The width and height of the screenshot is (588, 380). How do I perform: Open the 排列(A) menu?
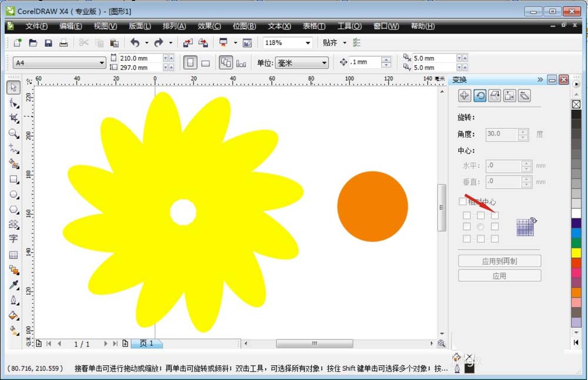[x=173, y=26]
